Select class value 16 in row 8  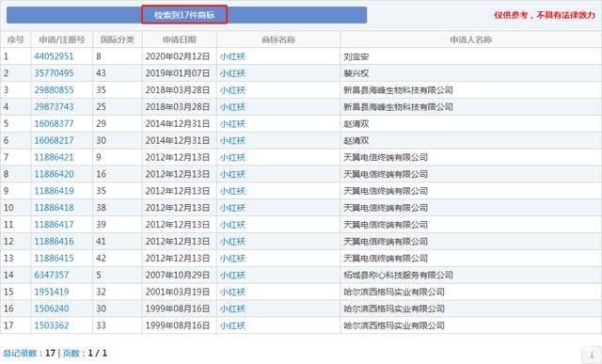(x=101, y=174)
